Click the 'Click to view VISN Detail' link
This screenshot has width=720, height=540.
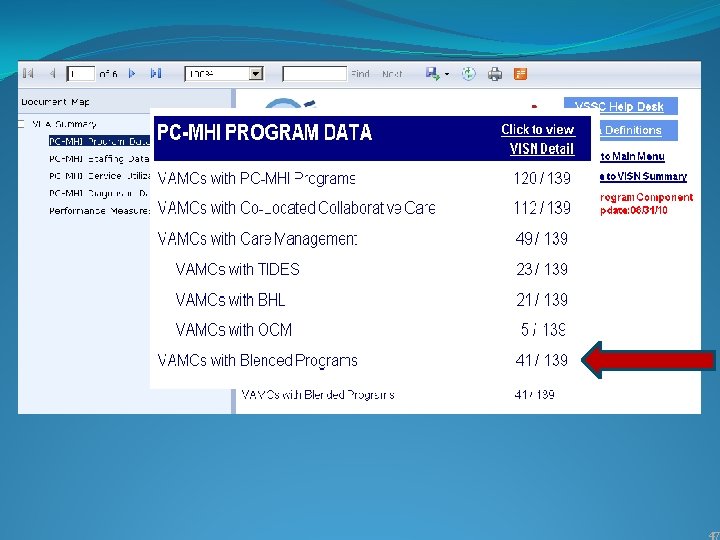(538, 139)
